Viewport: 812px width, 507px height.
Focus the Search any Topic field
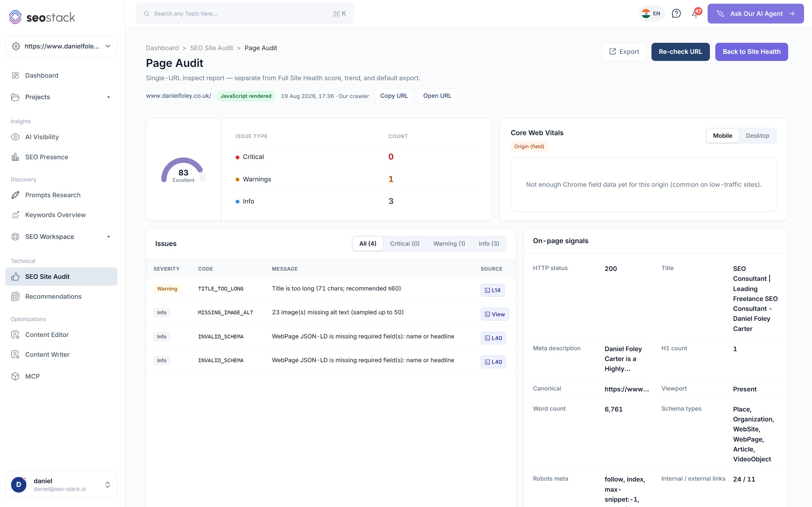(x=244, y=14)
